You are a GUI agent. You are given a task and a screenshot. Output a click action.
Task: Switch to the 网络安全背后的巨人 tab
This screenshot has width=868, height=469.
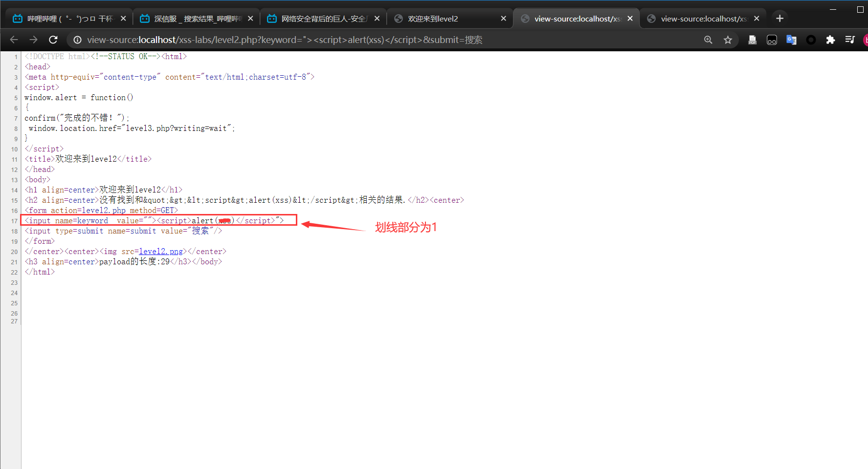pos(323,19)
